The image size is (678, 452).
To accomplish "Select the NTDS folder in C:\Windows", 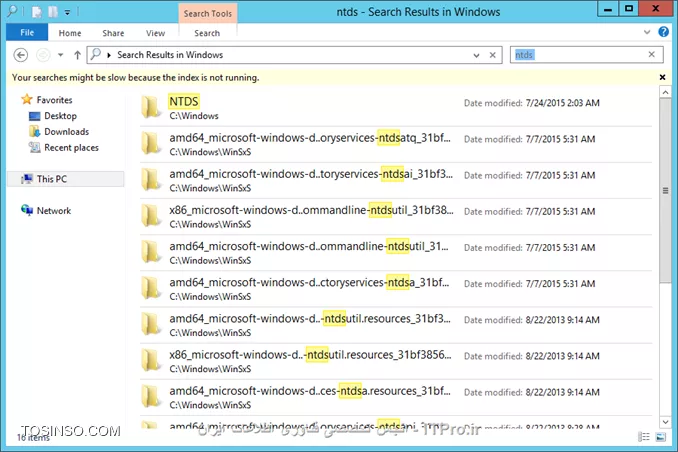I will click(396, 108).
